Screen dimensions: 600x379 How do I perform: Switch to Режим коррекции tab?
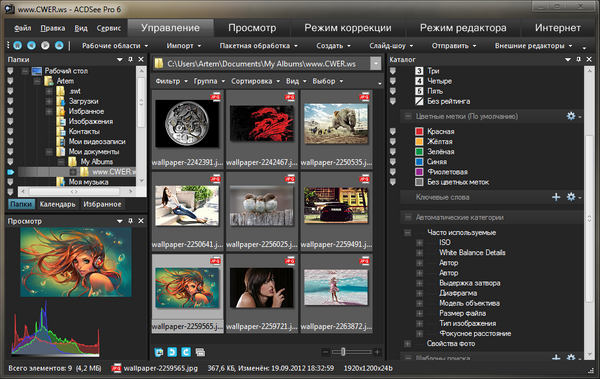click(348, 28)
